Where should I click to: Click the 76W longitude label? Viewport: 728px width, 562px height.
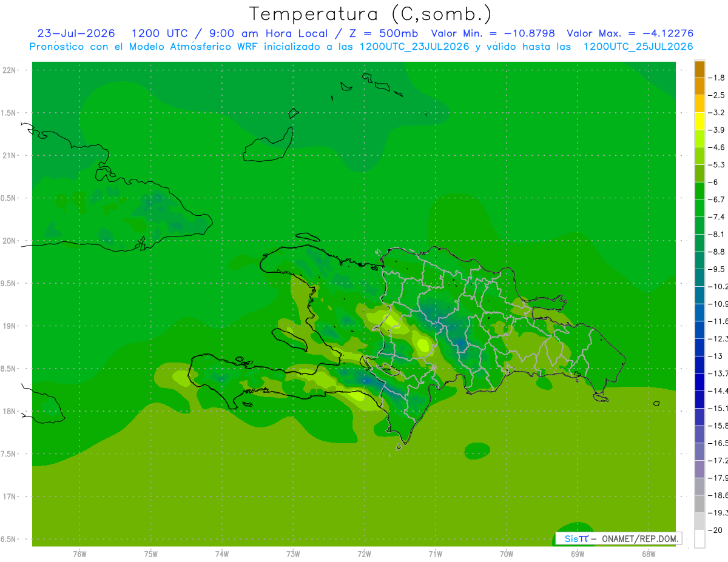coord(79,554)
